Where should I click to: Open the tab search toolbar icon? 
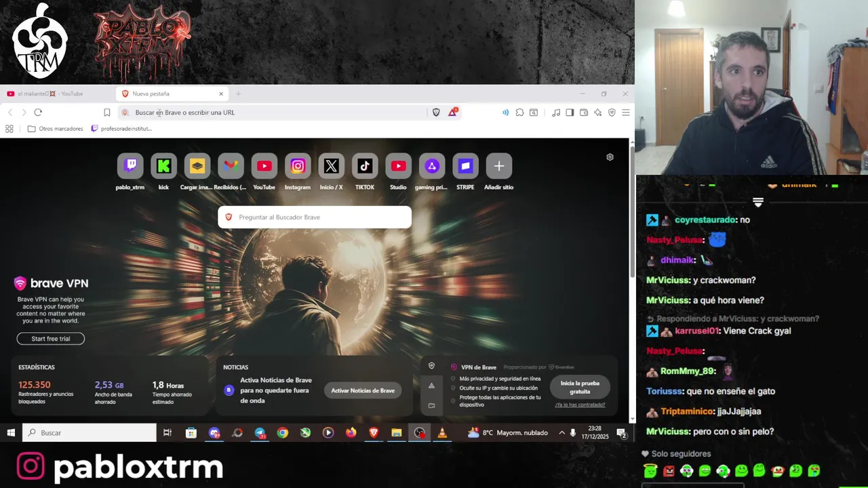[534, 113]
